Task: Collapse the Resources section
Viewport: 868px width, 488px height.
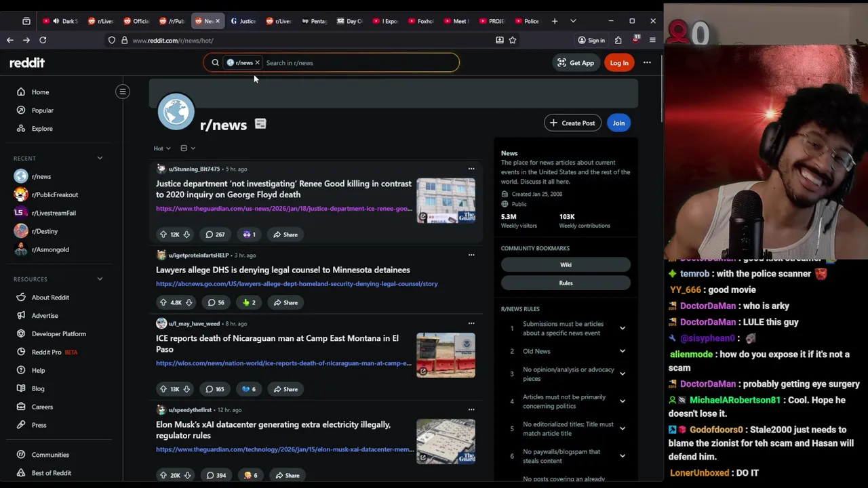Action: [x=100, y=279]
